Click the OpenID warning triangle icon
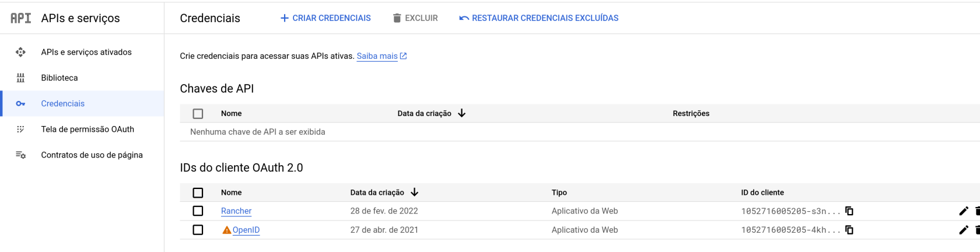980x252 pixels. click(x=226, y=230)
